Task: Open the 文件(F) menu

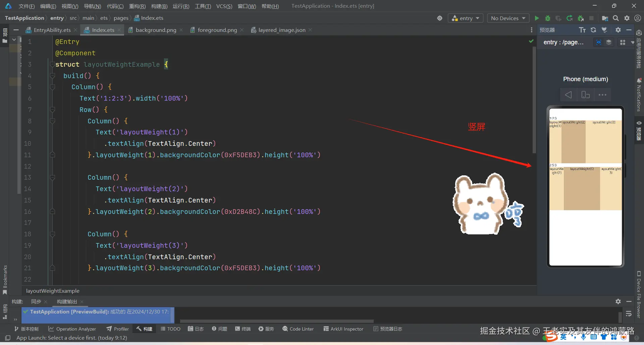Action: 26,6
